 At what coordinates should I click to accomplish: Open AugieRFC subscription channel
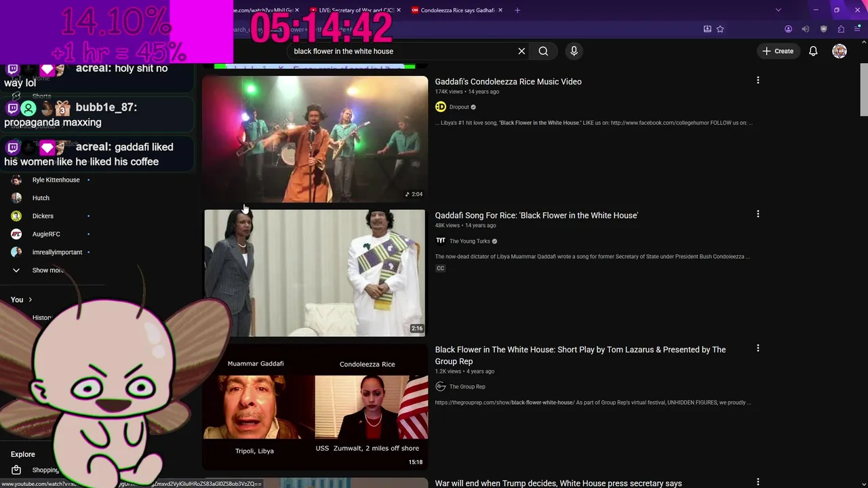click(x=46, y=234)
